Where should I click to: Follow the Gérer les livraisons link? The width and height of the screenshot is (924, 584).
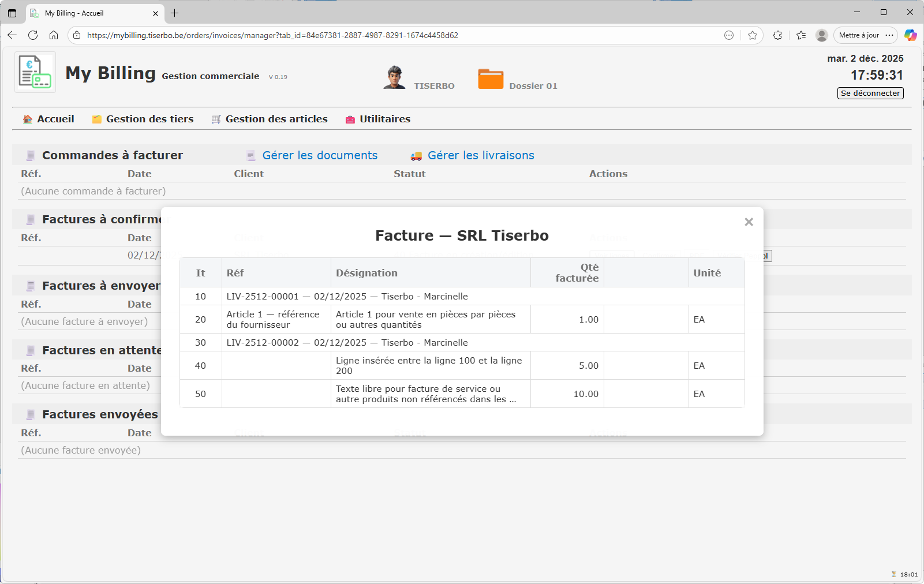coord(481,155)
